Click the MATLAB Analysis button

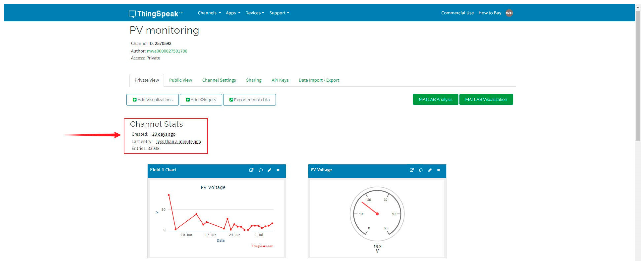[435, 99]
